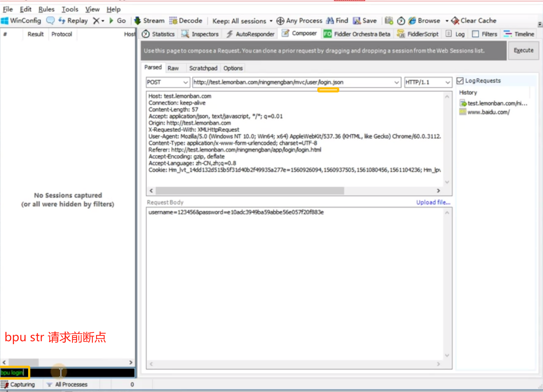
Task: Click the request headers horizontal scrollbar
Action: pyautogui.click(x=250, y=191)
